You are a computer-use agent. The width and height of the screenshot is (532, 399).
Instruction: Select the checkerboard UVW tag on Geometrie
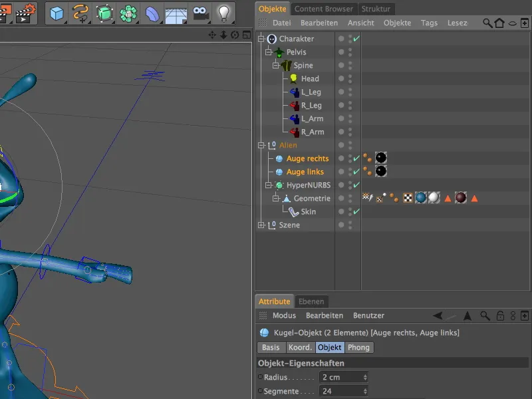[408, 198]
